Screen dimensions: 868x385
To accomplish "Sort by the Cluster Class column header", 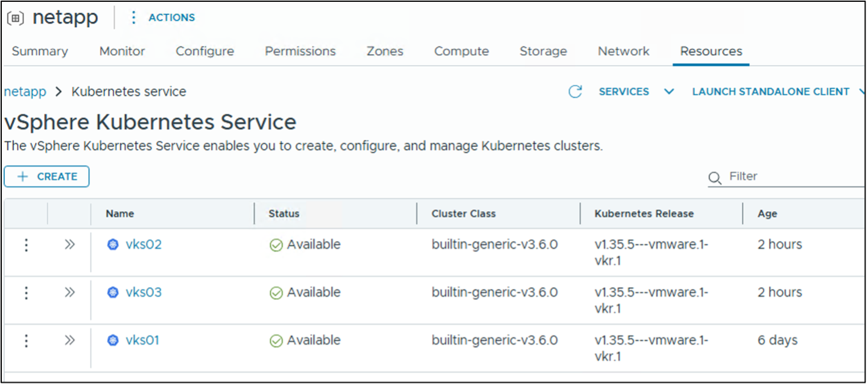I will [464, 214].
